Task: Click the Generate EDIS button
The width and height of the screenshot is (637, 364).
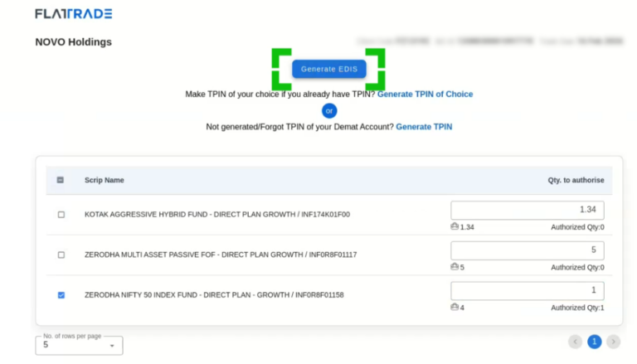Action: pos(329,69)
